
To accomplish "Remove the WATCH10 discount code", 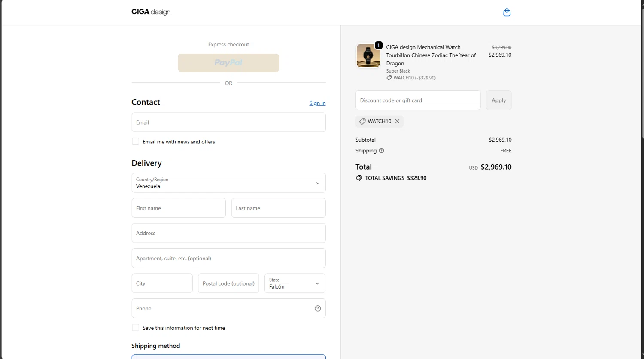I will pos(397,121).
